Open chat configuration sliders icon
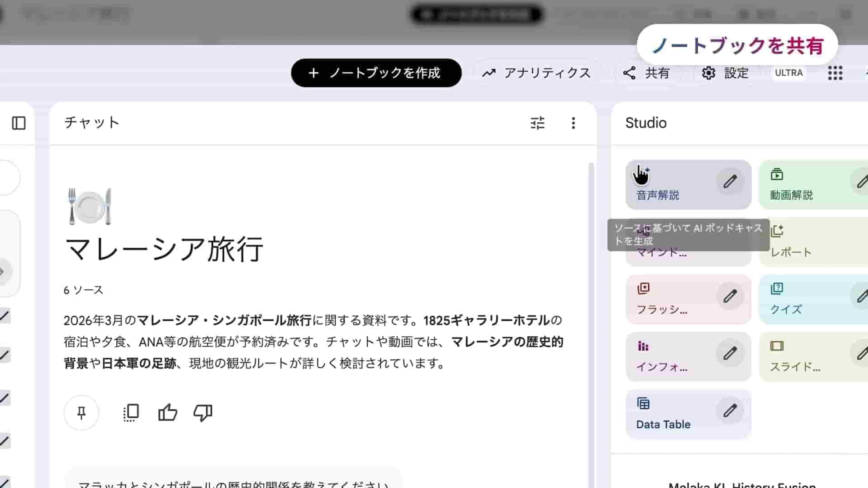The image size is (868, 488). 538,123
